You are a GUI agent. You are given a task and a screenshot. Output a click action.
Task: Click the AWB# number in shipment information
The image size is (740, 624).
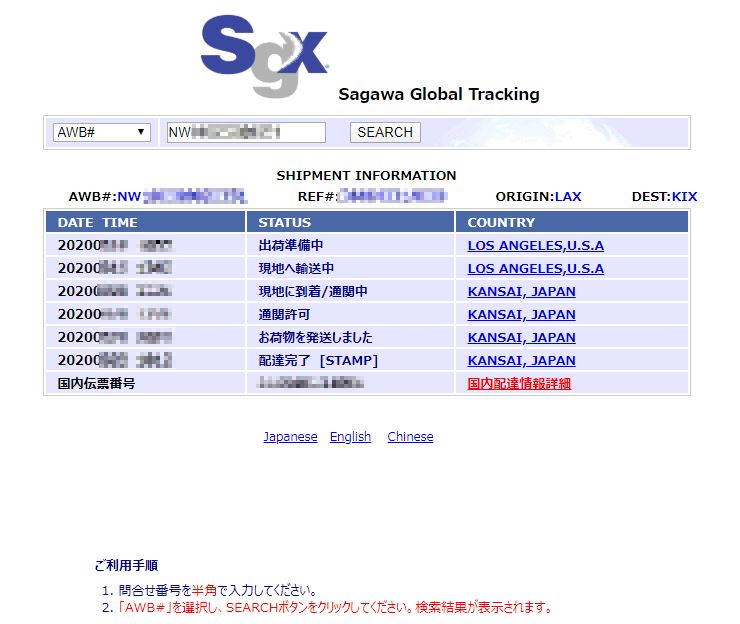pyautogui.click(x=182, y=196)
